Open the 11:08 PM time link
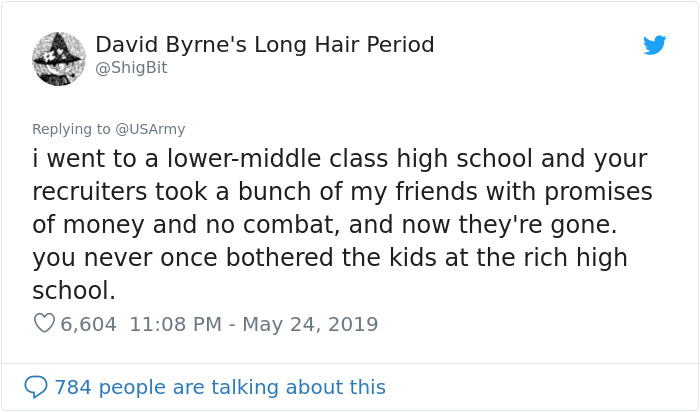700x412 pixels. tap(173, 324)
